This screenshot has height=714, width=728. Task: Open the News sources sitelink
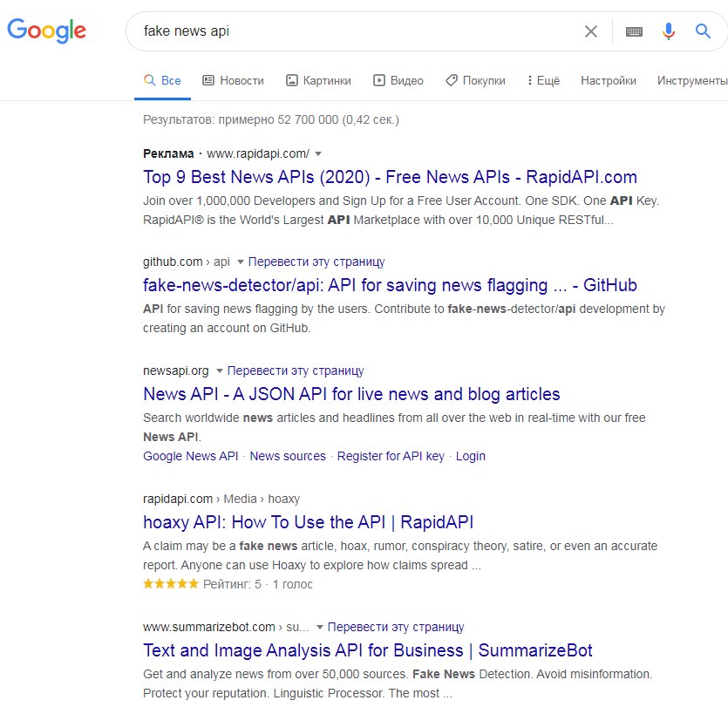[x=288, y=456]
